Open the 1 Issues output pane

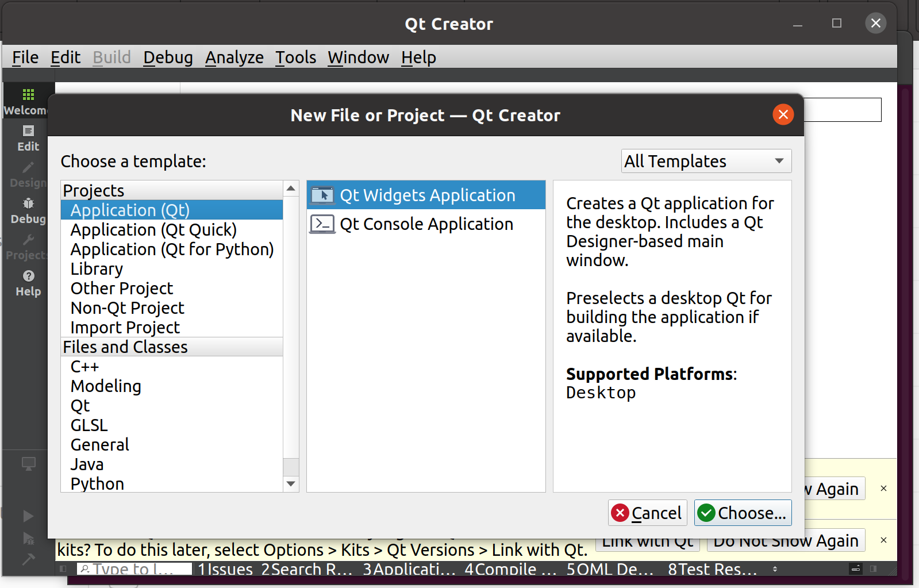[x=225, y=569]
